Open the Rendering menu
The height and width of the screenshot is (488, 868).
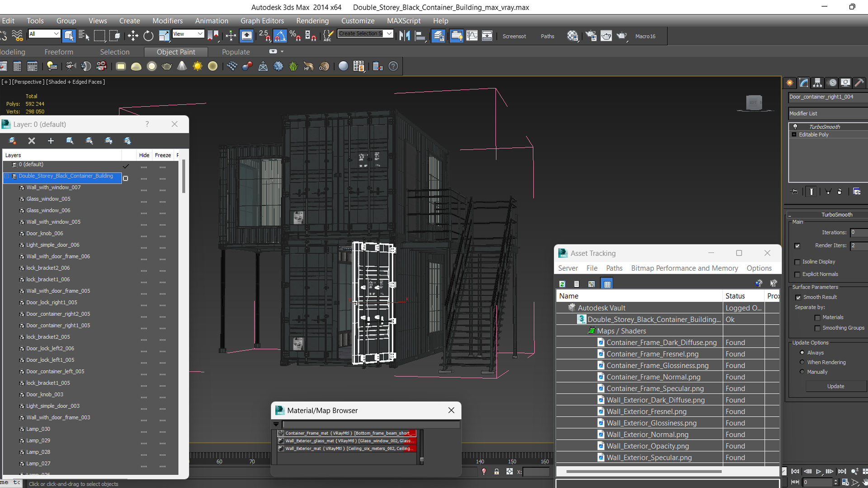click(312, 21)
